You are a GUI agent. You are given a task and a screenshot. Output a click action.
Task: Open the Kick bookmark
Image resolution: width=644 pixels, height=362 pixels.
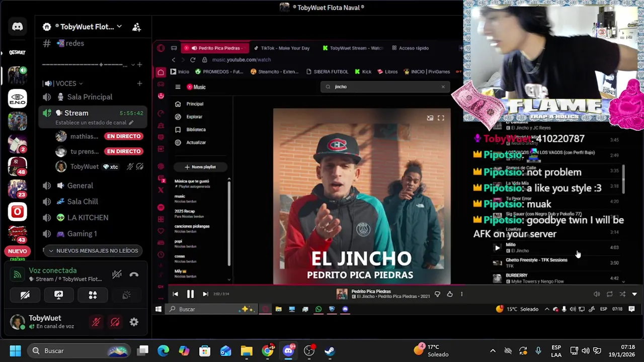click(363, 72)
